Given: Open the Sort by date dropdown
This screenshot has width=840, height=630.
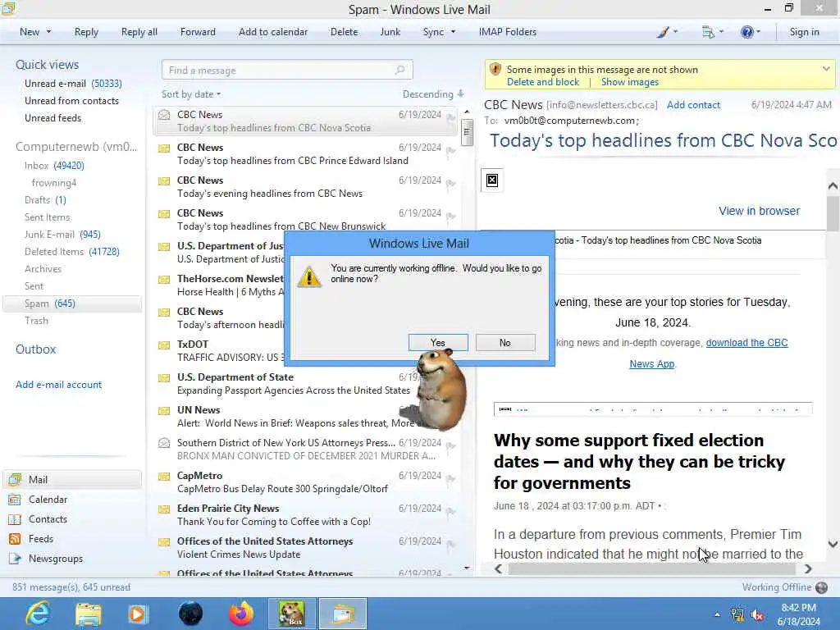Looking at the screenshot, I should [191, 94].
